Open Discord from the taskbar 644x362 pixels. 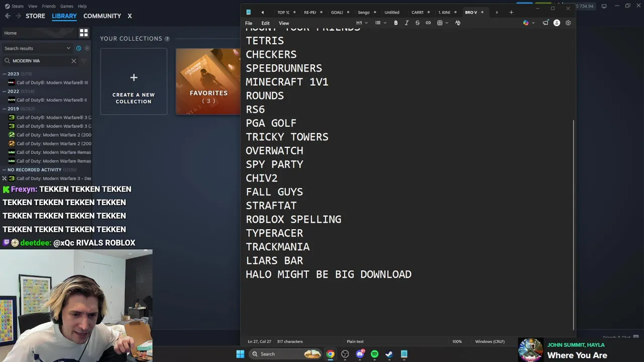tap(360, 354)
